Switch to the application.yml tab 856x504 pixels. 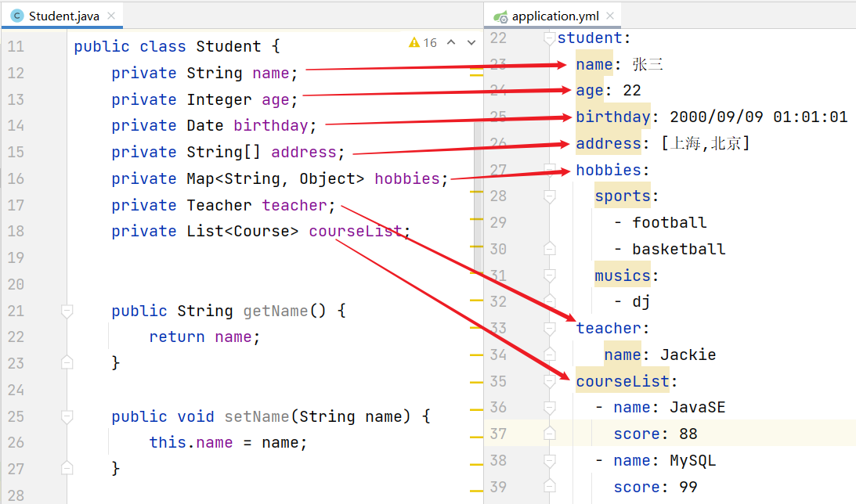[x=552, y=16]
